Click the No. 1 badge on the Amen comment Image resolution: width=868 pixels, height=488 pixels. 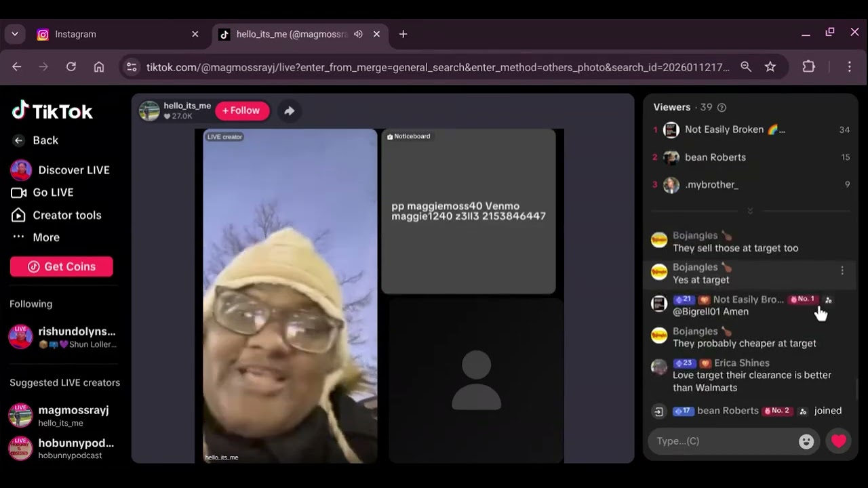803,299
